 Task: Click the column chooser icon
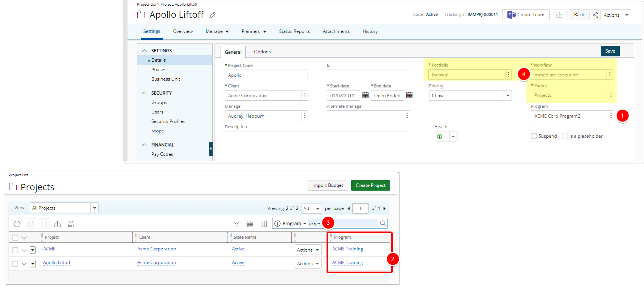[264, 224]
